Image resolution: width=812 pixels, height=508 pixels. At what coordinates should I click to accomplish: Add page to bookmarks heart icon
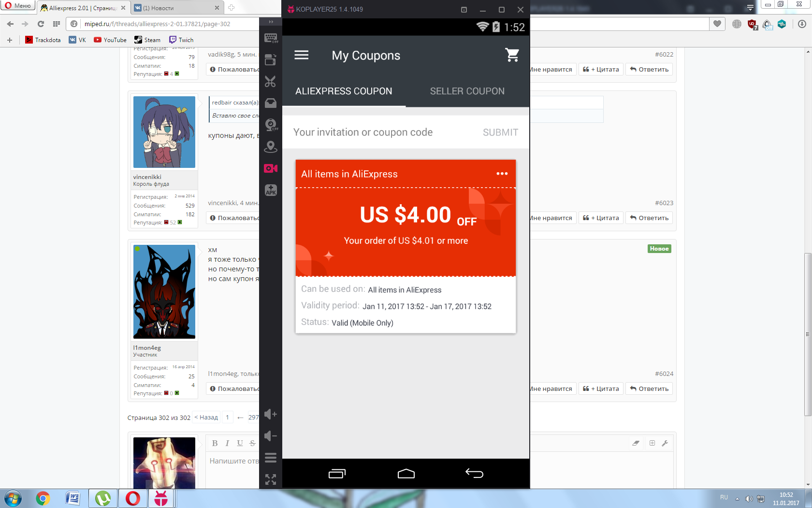click(x=717, y=24)
